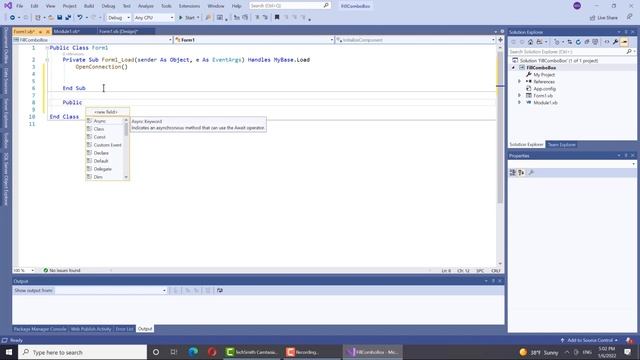Click the View Code icon in Solution Explorer

tap(607, 42)
